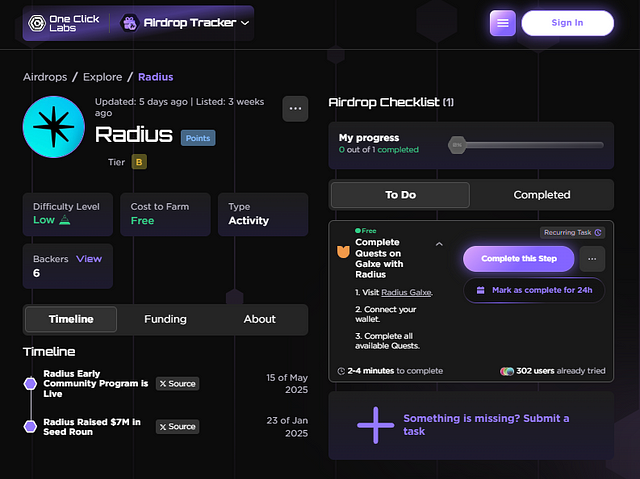The image size is (640, 479).
Task: Click the Radius breadcrumb
Action: [x=156, y=77]
